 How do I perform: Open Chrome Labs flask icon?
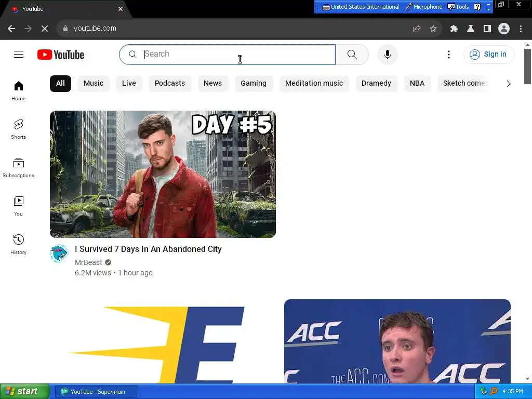tap(471, 29)
